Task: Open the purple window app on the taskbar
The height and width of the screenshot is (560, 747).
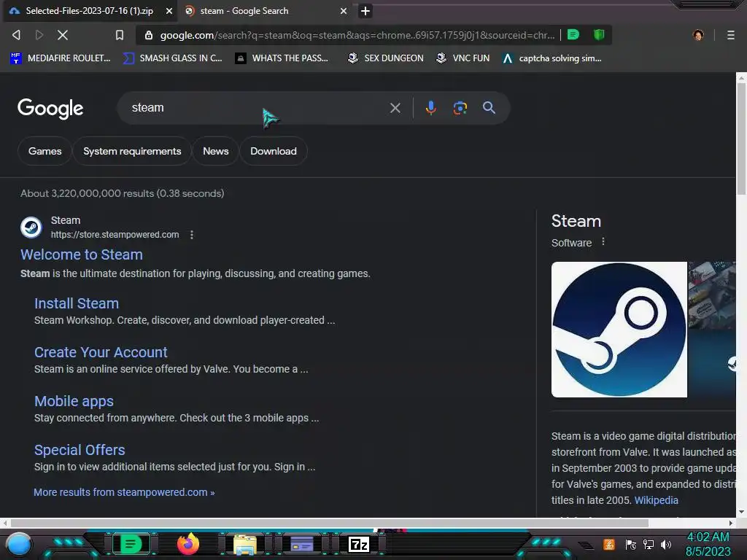Action: (x=302, y=544)
